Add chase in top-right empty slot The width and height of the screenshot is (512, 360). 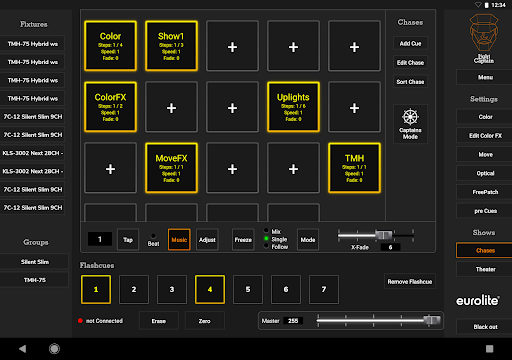(x=354, y=46)
